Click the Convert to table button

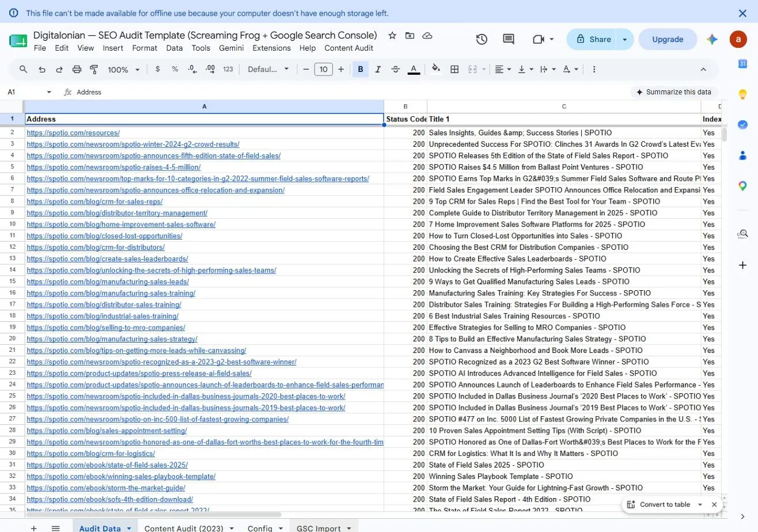pos(658,504)
